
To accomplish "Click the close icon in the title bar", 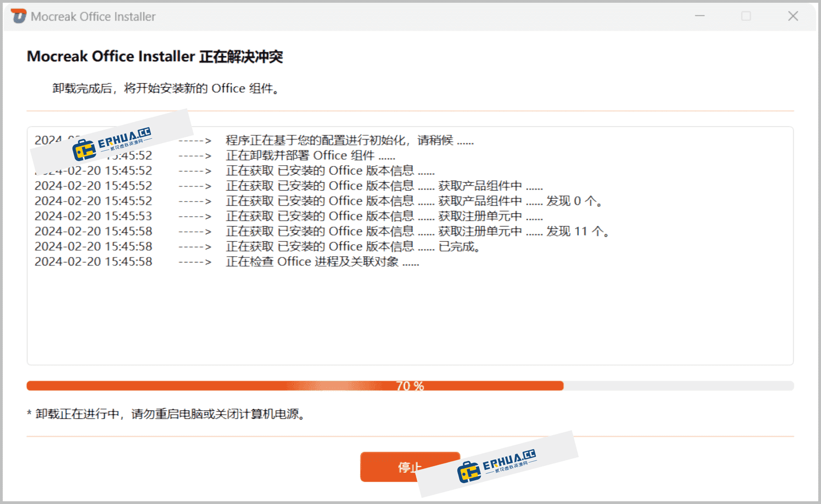I will pos(793,16).
